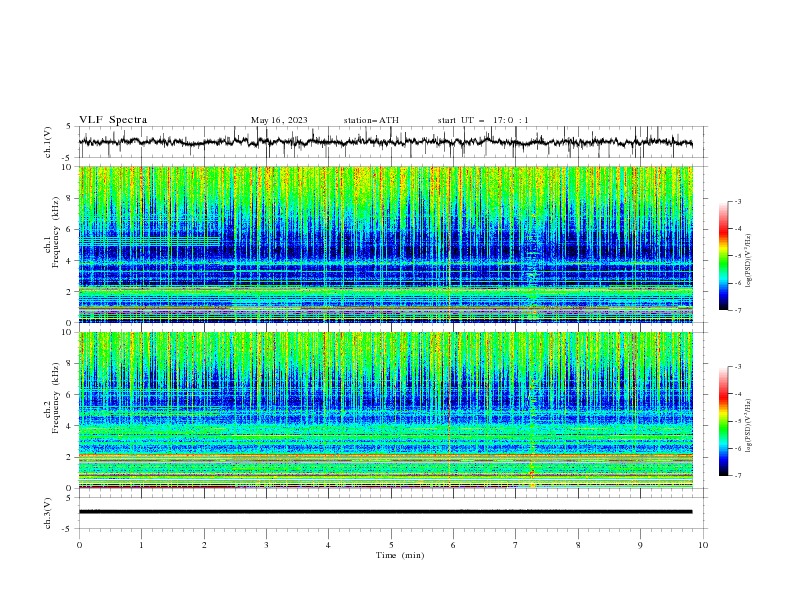This screenshot has width=792, height=612.
Task: Click the "10" kHz tick on ch.2 frequency axis
Action: (x=68, y=332)
